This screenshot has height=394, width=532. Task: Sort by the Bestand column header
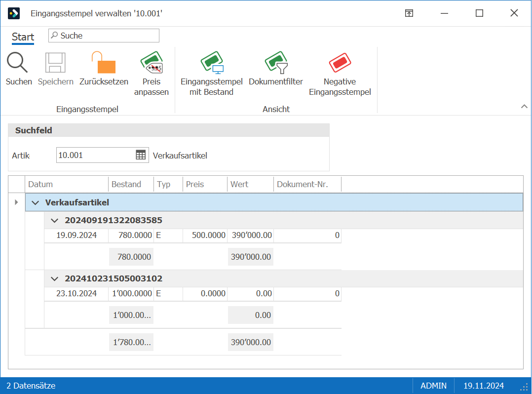131,184
